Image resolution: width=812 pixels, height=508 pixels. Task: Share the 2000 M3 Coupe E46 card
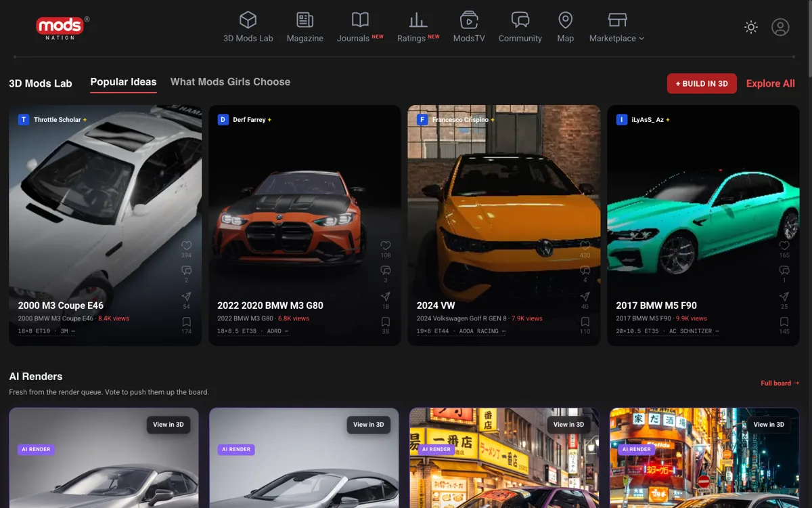pos(186,297)
